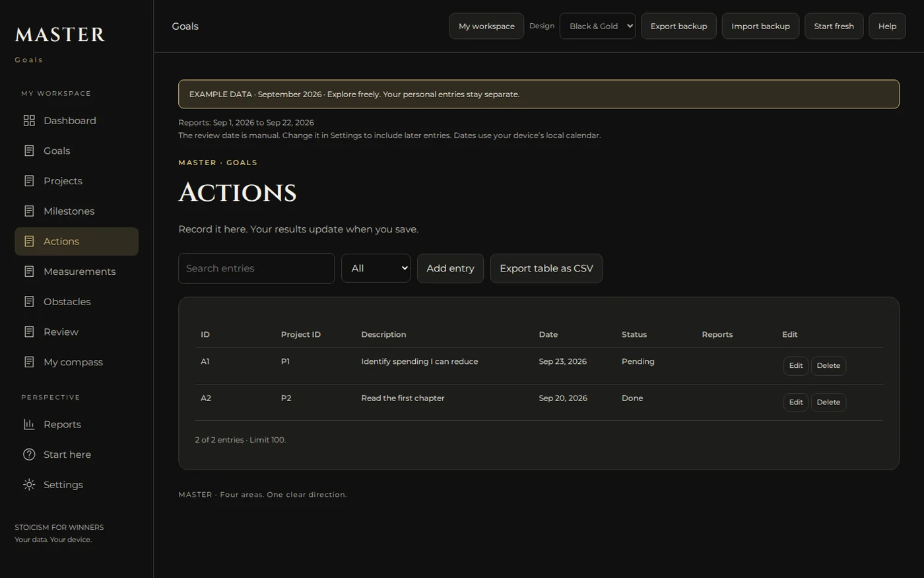Image resolution: width=924 pixels, height=578 pixels.
Task: Open the Start here guide
Action: coord(77,454)
